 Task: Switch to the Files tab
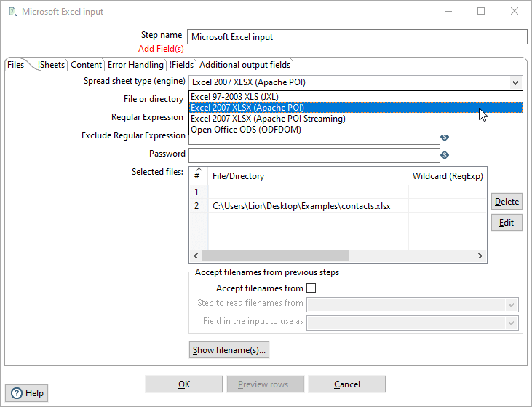(15, 65)
